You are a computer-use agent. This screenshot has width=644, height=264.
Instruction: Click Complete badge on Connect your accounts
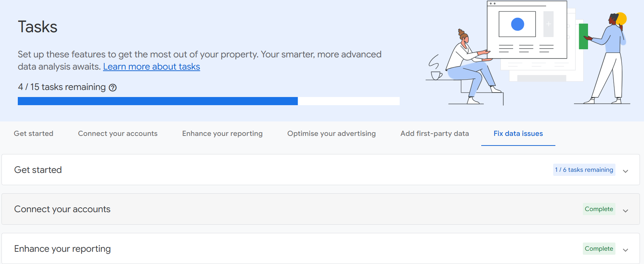[599, 209]
